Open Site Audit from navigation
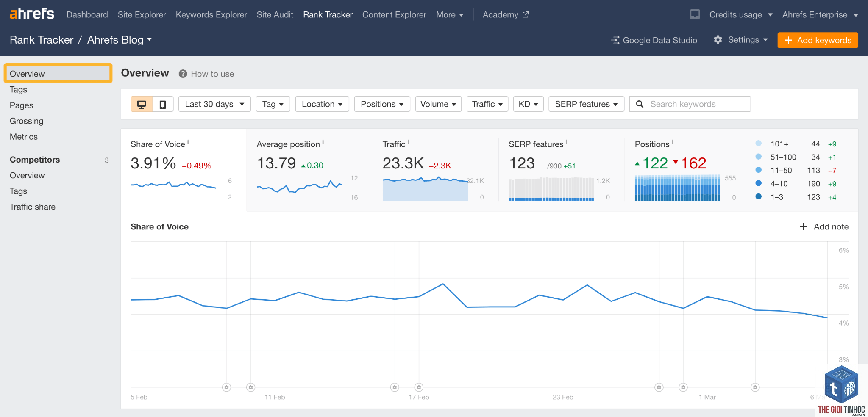The image size is (868, 417). [x=275, y=14]
